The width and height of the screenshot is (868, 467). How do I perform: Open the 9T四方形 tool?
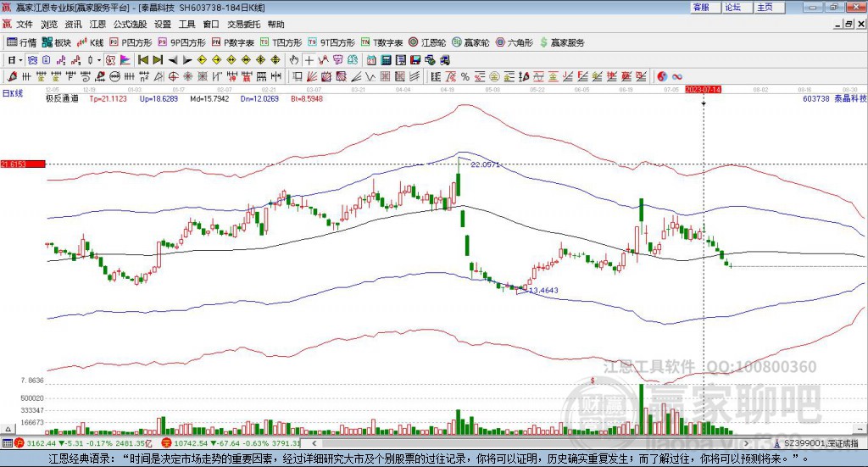point(331,42)
